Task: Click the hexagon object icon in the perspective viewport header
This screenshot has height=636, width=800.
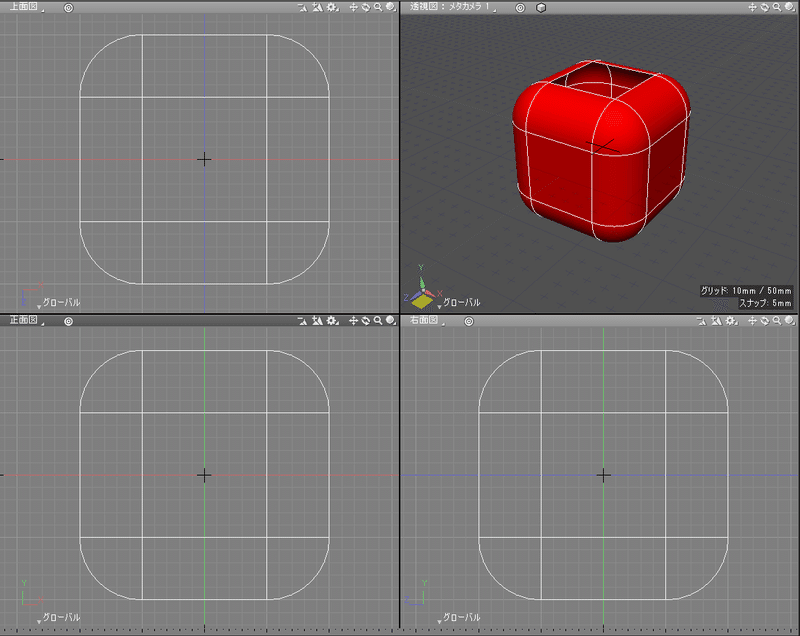Action: 541,7
